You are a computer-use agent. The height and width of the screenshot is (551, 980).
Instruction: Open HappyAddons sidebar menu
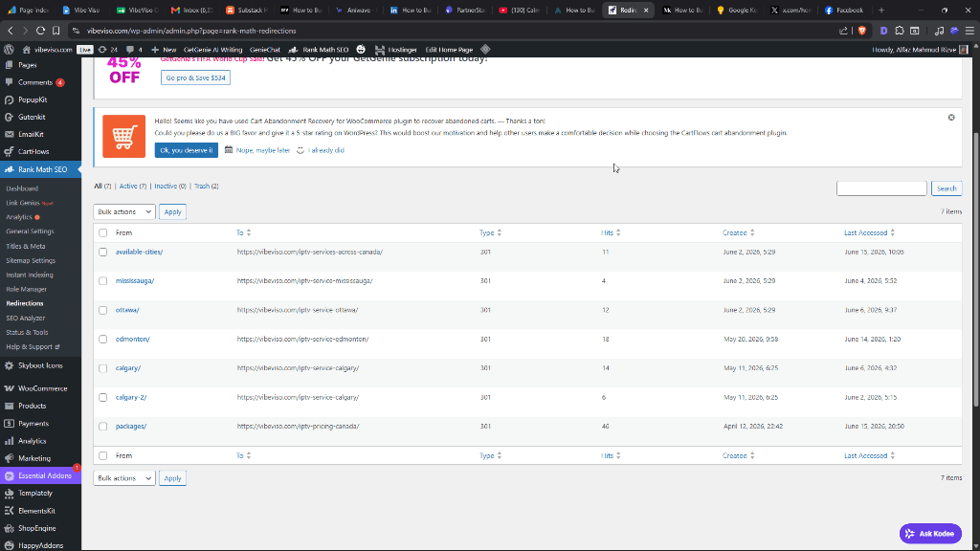point(40,545)
